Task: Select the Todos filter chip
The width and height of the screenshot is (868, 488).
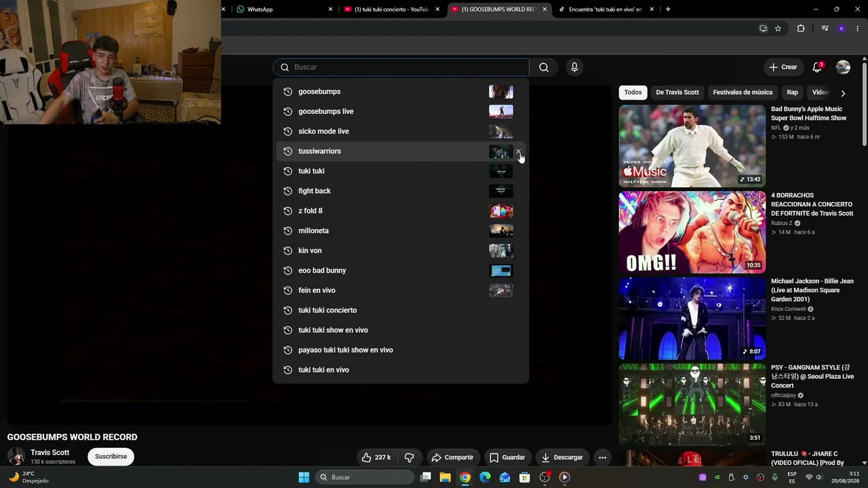Action: (633, 92)
